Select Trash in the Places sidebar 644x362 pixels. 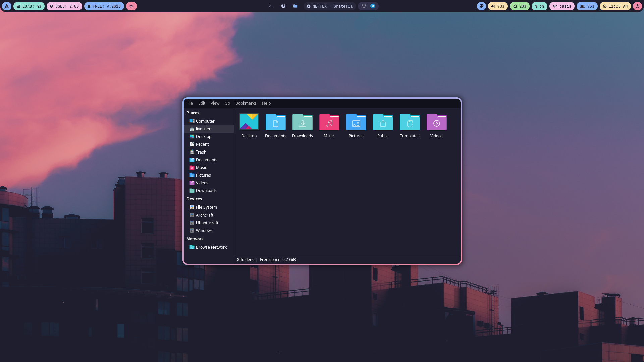tap(201, 152)
